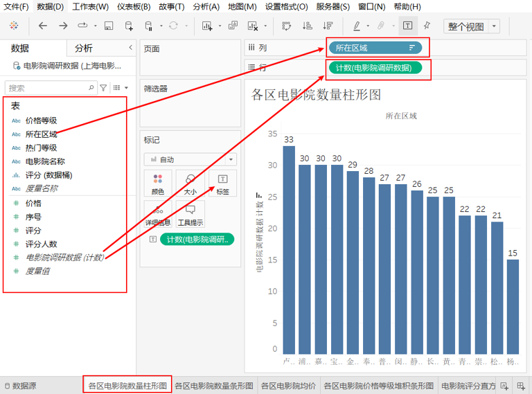Screen dimensions: 532x394
Task: Click the filter fields funnel icon
Action: 103,88
